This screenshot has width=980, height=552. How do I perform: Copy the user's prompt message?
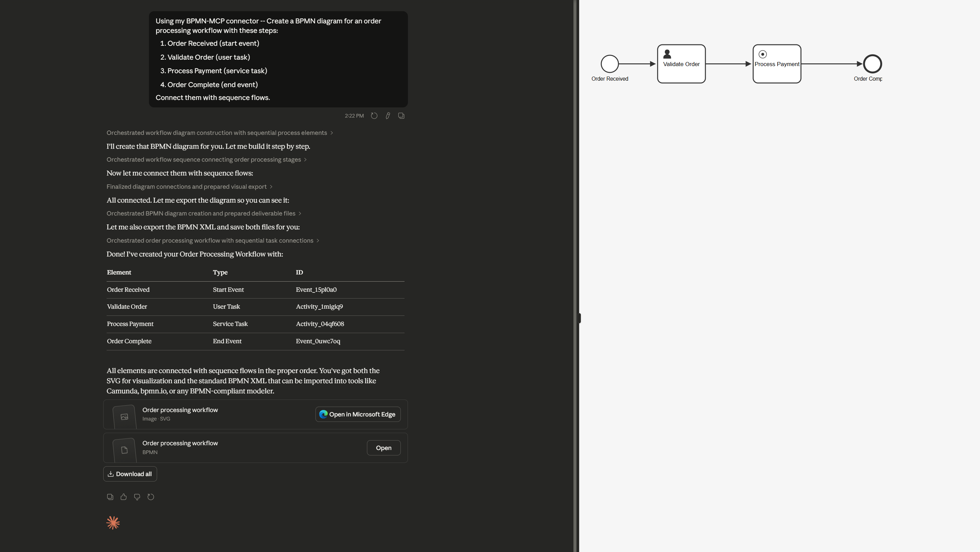(401, 115)
